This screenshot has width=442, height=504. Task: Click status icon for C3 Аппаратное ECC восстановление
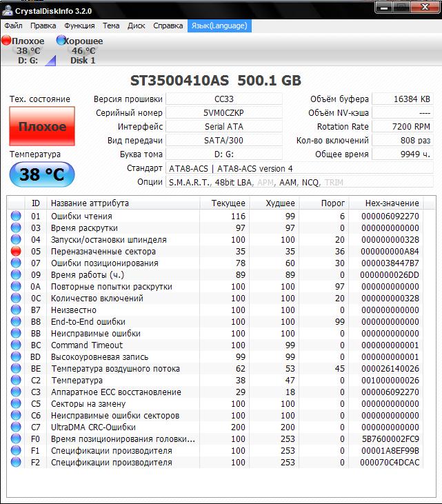tap(16, 392)
